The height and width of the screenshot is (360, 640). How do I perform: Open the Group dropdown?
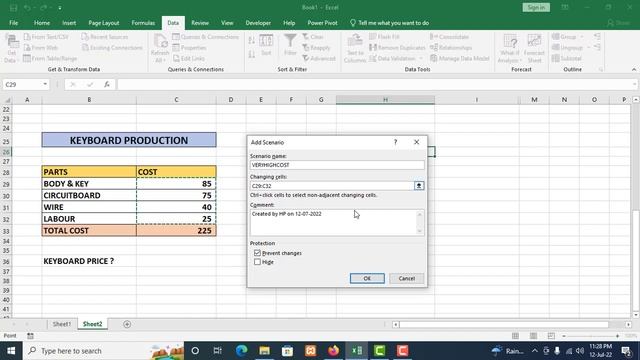567,37
